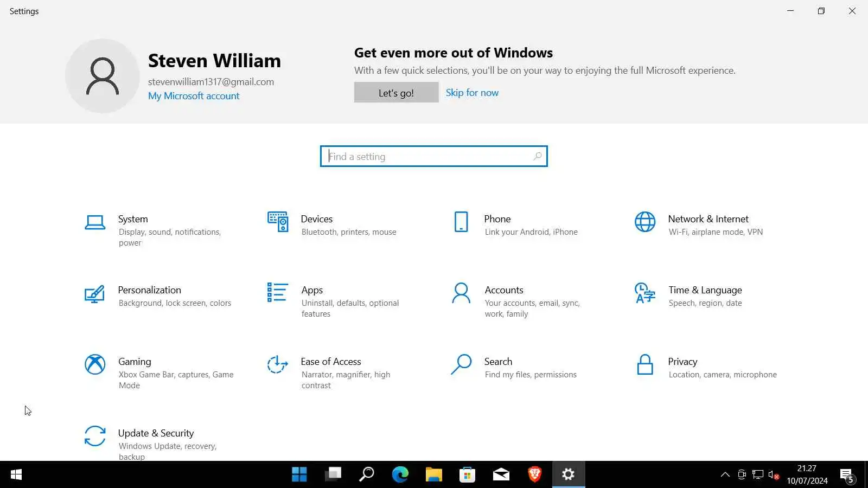Launch Brave browser from the taskbar
This screenshot has width=868, height=488.
pos(535,474)
